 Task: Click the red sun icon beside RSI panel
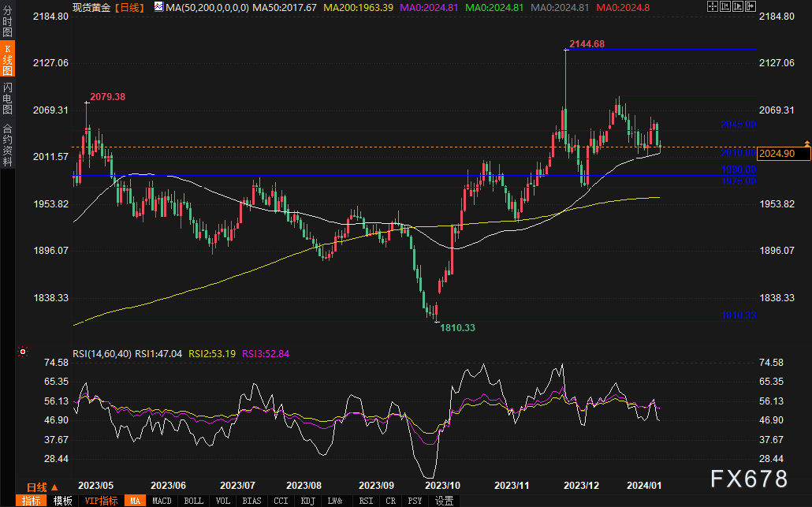pos(22,352)
